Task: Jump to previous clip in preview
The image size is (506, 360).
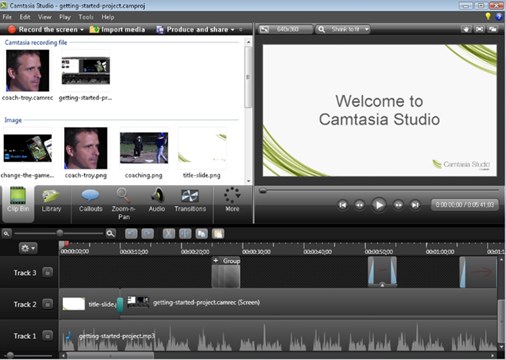Action: click(343, 205)
